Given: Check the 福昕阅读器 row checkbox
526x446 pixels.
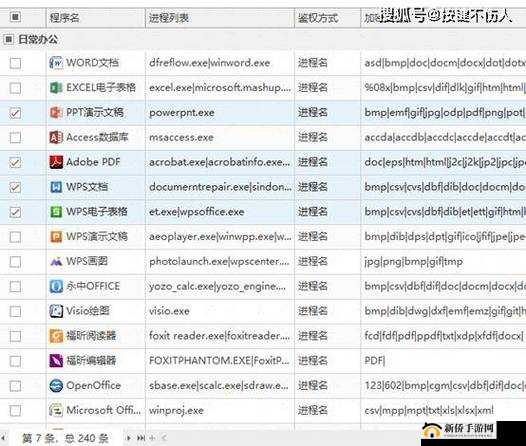Looking at the screenshot, I should coord(15,336).
